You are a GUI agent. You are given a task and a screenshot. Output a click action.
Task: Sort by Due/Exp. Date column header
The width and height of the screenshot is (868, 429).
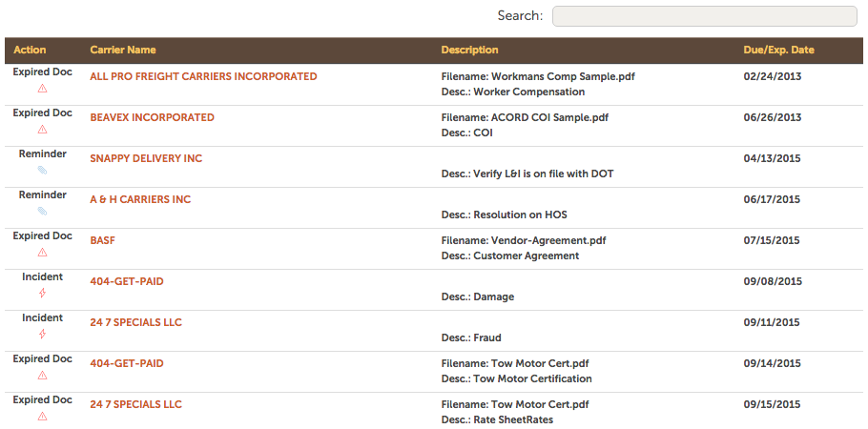pos(779,50)
